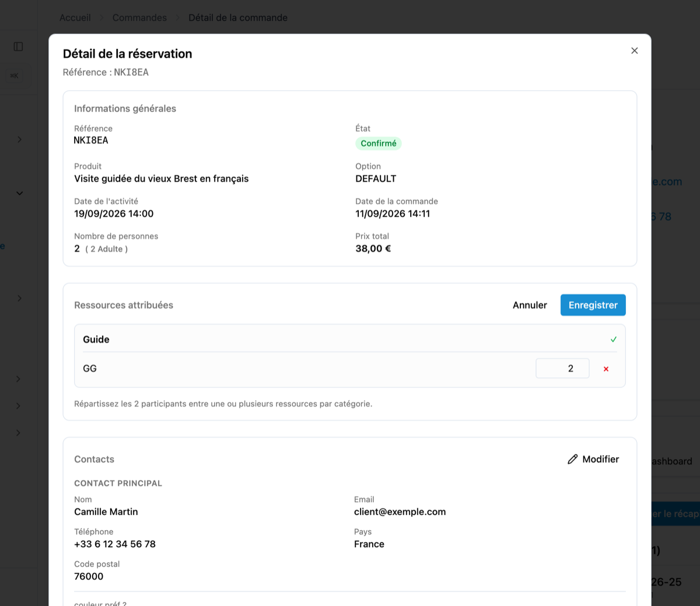The width and height of the screenshot is (700, 606).
Task: Click the country value France
Action: click(369, 544)
